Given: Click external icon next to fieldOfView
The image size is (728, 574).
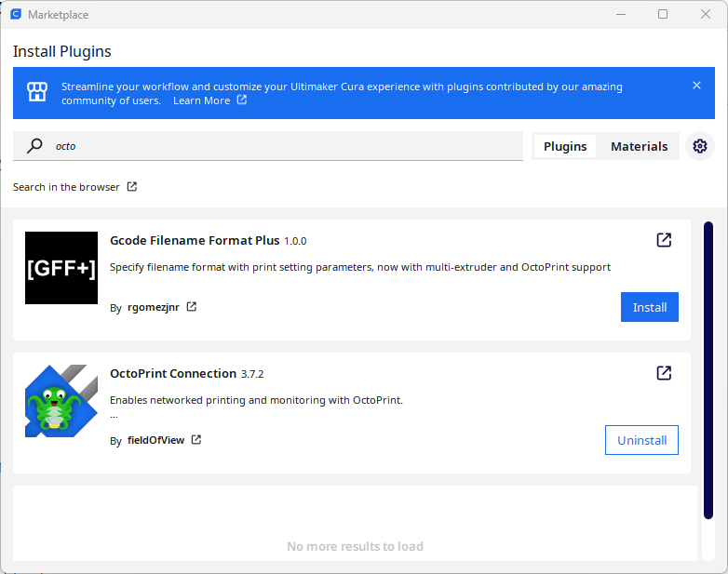Looking at the screenshot, I should pyautogui.click(x=196, y=439).
